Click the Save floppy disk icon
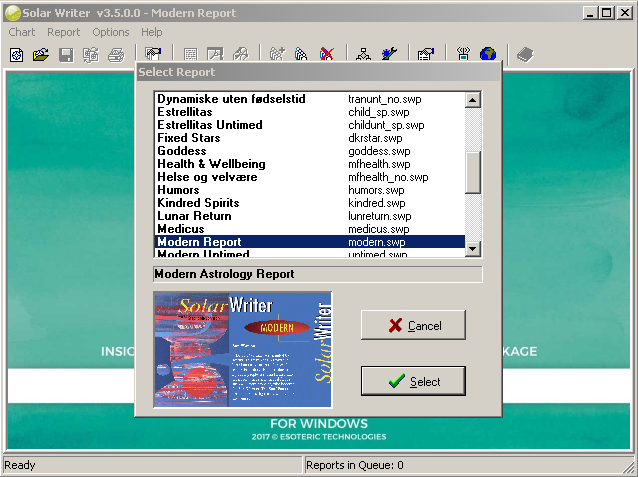The image size is (638, 477). (x=66, y=55)
